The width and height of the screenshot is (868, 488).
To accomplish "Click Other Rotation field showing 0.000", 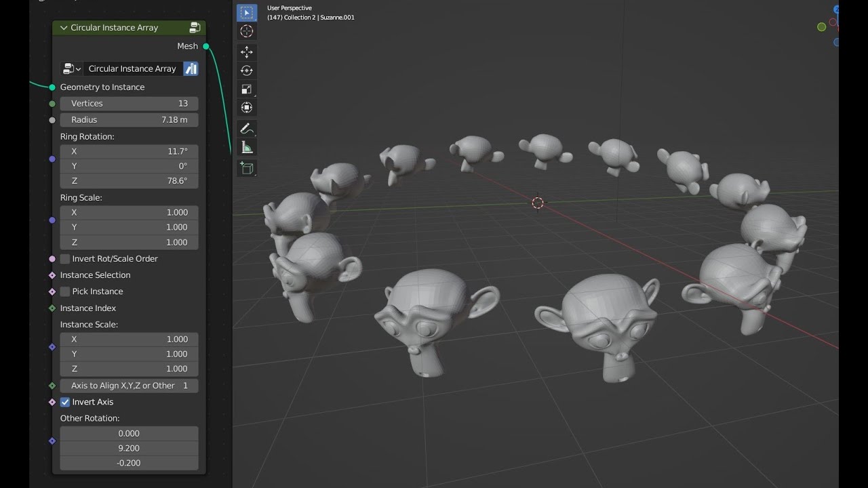I will coord(130,433).
